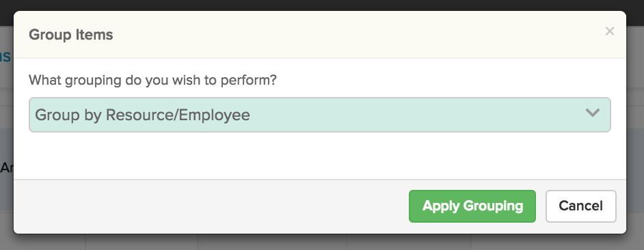Click the 'Group by Resource/Employee' text in the selector
Screen dimensions: 644x250
(142, 115)
